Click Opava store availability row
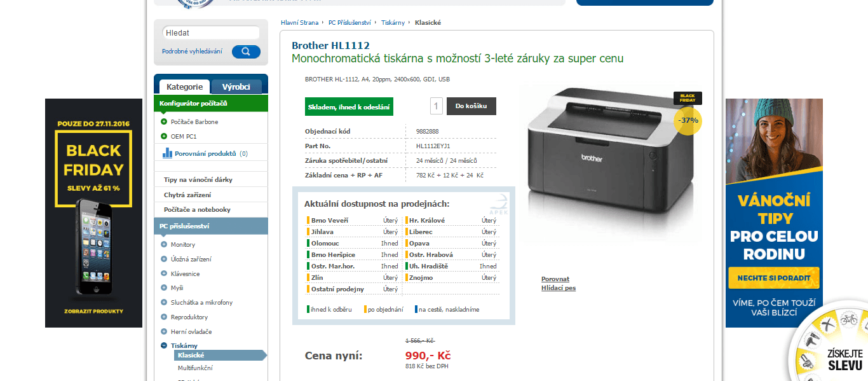This screenshot has width=868, height=381. [451, 243]
